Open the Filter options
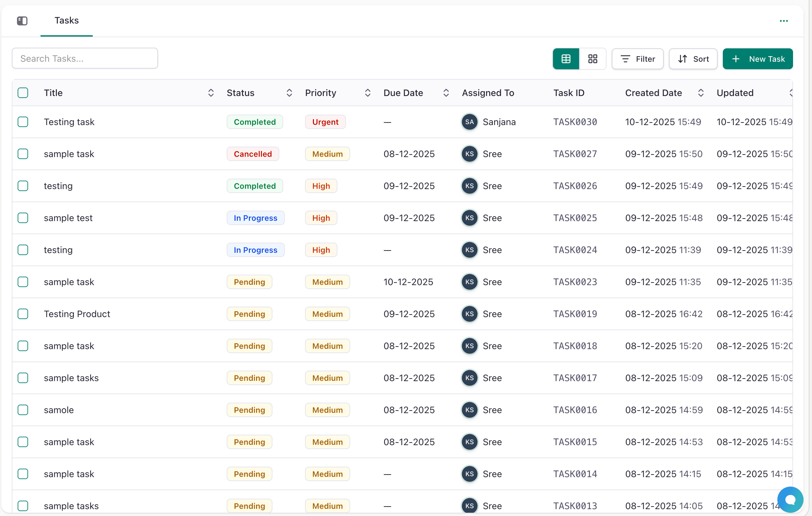 pyautogui.click(x=638, y=59)
